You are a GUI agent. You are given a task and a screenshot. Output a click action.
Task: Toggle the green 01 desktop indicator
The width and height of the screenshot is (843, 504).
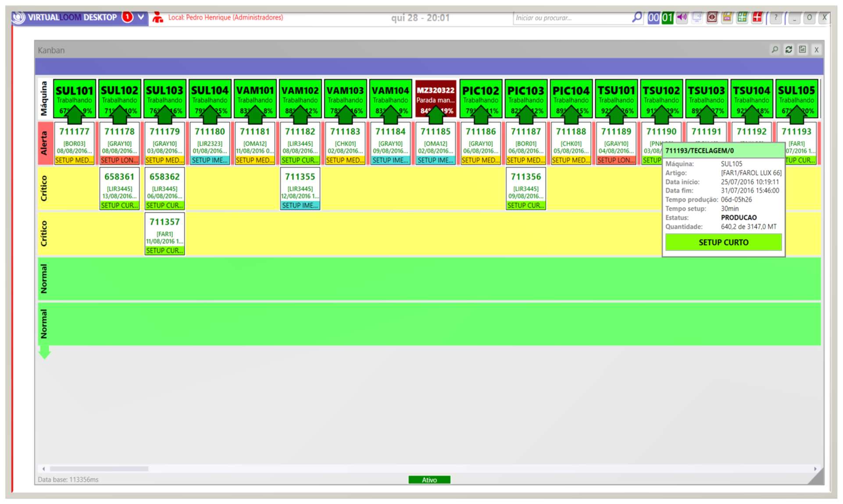[668, 18]
